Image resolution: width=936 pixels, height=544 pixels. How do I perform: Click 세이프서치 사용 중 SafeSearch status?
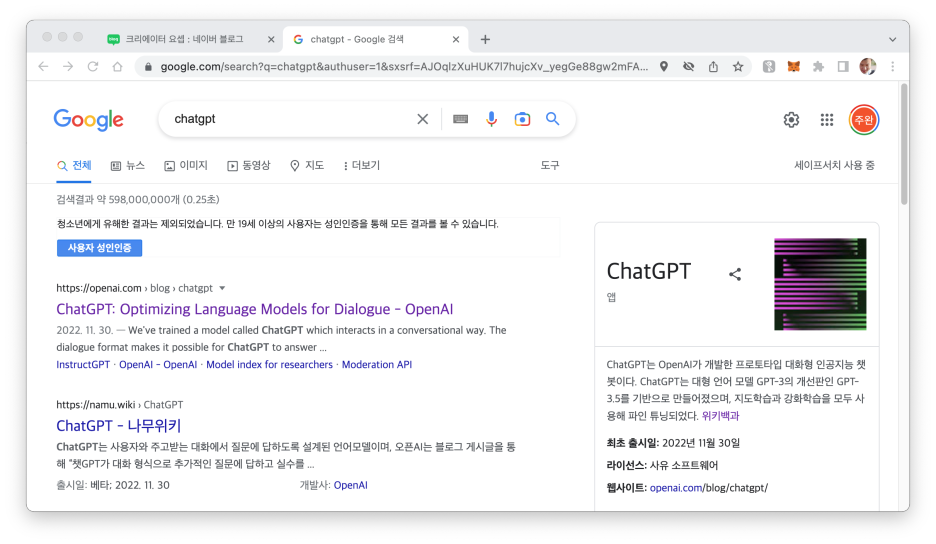[835, 165]
